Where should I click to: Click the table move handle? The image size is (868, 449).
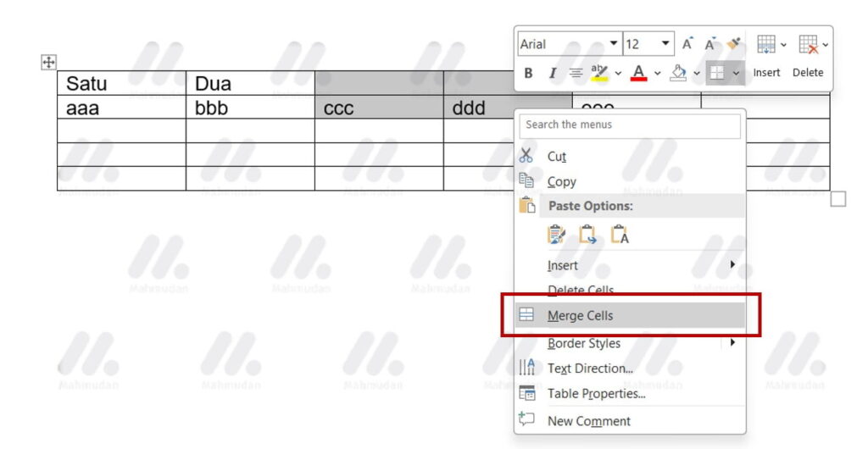pyautogui.click(x=48, y=62)
